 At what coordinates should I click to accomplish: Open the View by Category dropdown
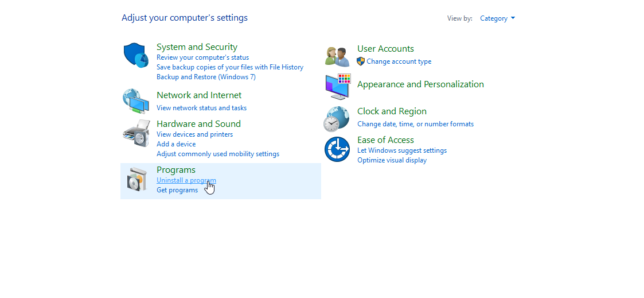coord(497,18)
